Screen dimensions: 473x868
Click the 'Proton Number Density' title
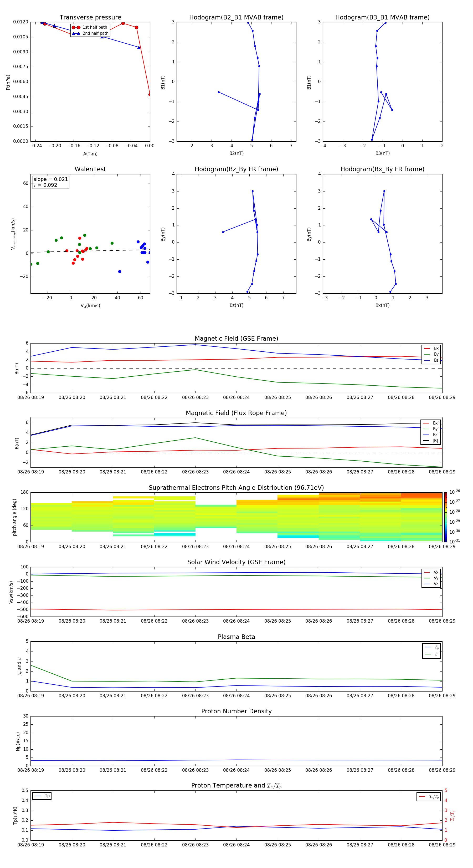236,711
